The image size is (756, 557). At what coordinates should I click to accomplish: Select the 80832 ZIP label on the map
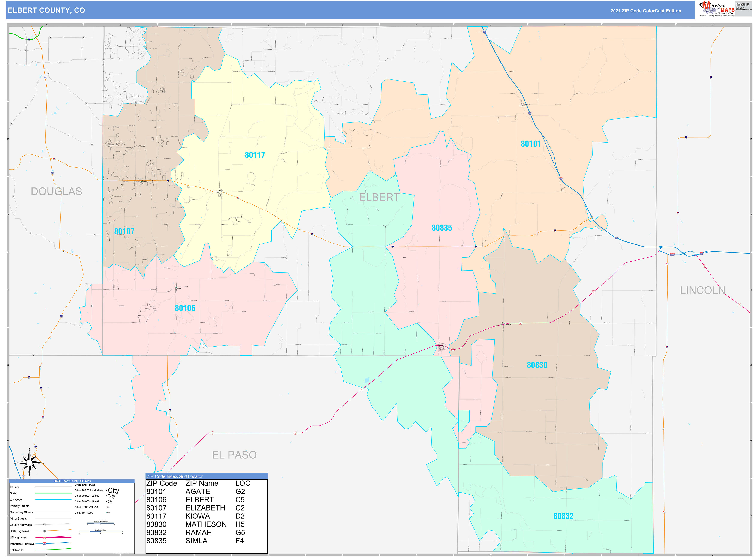point(563,516)
